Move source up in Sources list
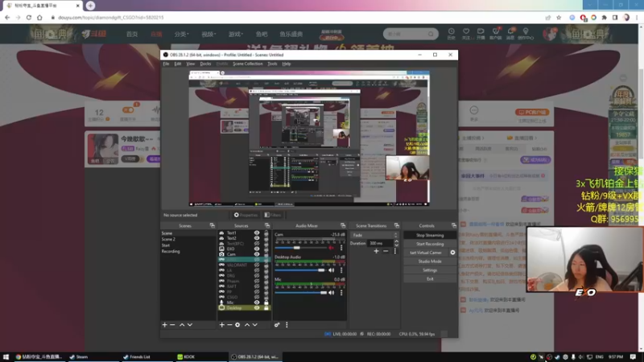The width and height of the screenshot is (644, 362). tap(247, 325)
